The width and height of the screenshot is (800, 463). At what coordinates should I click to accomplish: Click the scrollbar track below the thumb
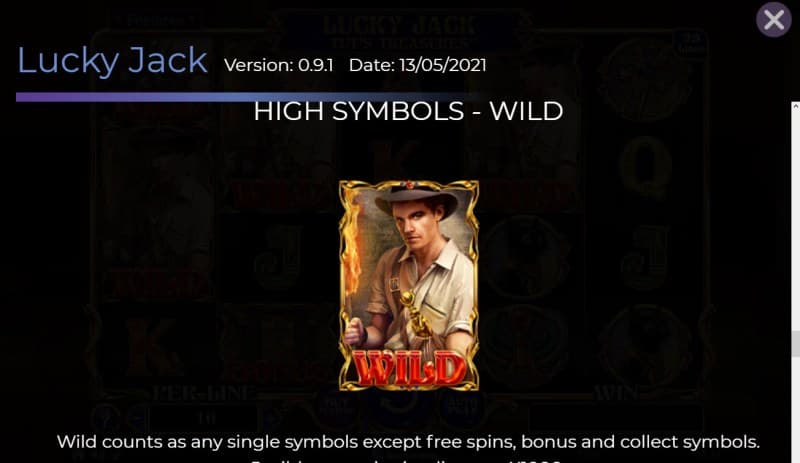(795, 408)
